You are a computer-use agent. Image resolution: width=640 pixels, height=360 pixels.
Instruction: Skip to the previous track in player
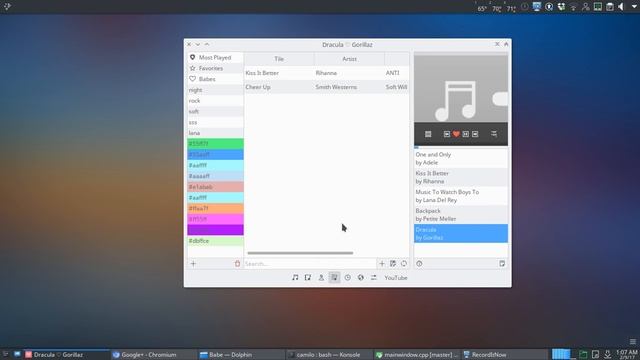(447, 134)
